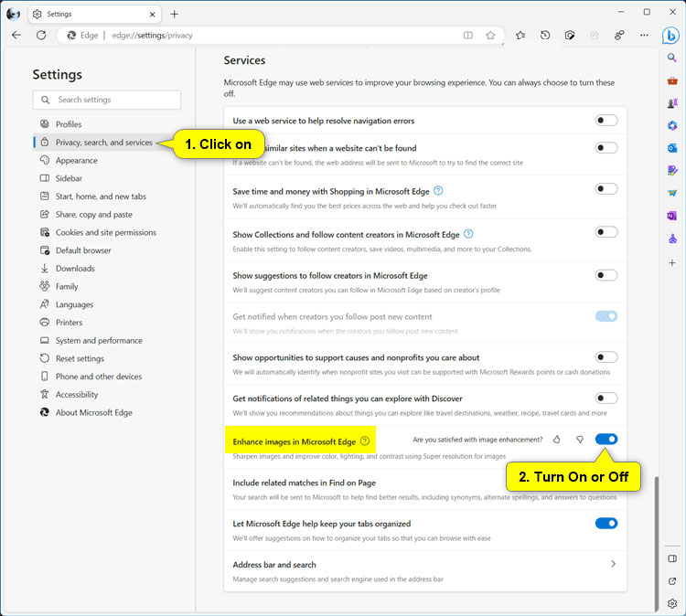
Task: Open Settings and more ellipsis menu
Action: pyautogui.click(x=644, y=36)
